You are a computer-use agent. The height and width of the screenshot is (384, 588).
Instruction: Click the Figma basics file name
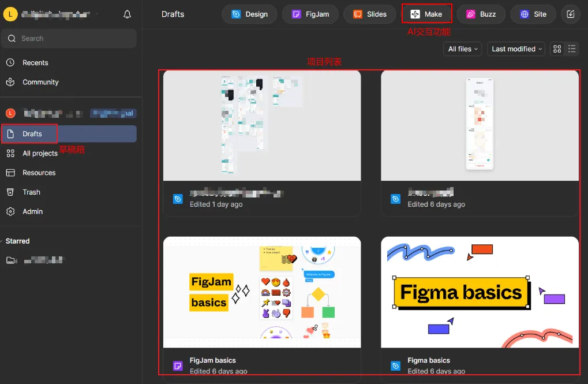(429, 360)
